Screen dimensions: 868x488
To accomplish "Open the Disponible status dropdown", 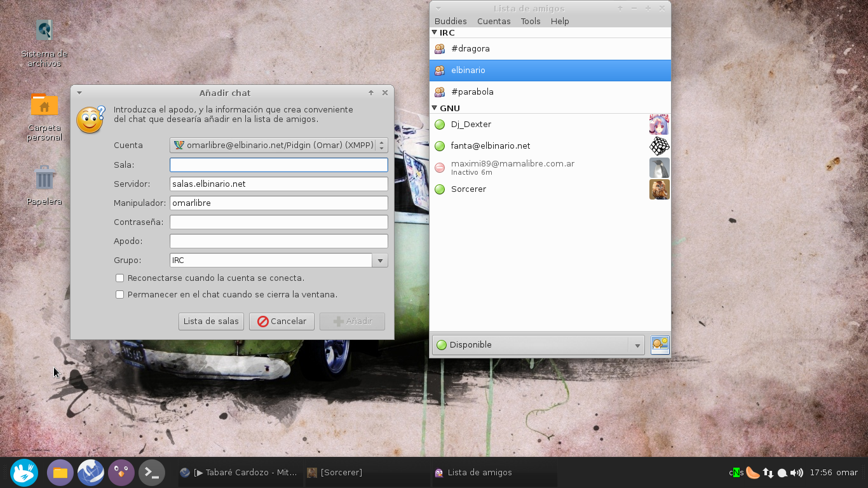I will pyautogui.click(x=538, y=345).
